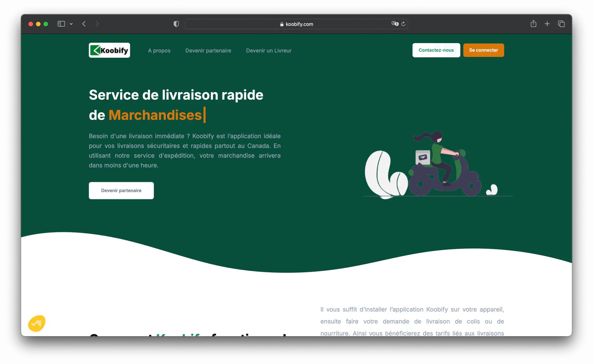Click the Koobify logo
Viewport: 593px width, 364px height.
[109, 50]
